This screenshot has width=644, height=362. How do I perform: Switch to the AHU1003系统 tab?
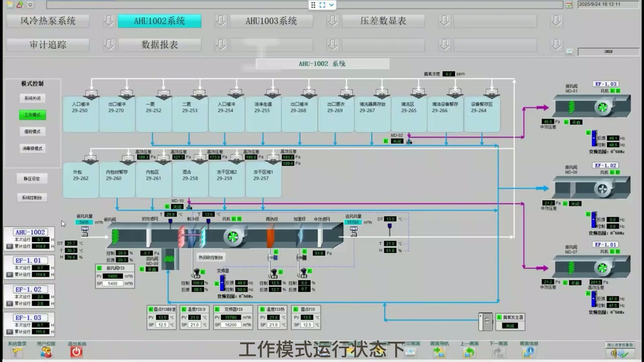(x=271, y=21)
